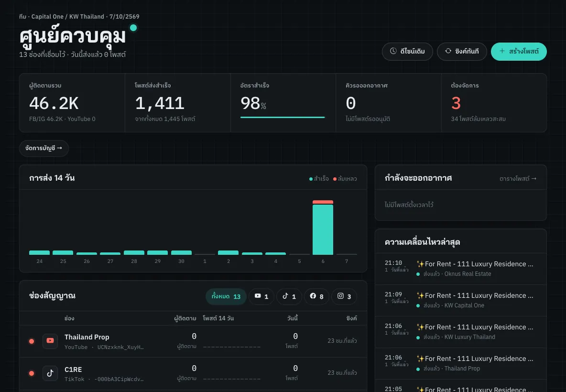566x392 pixels.
Task: Click the red status dot of C1RE
Action: (32, 373)
